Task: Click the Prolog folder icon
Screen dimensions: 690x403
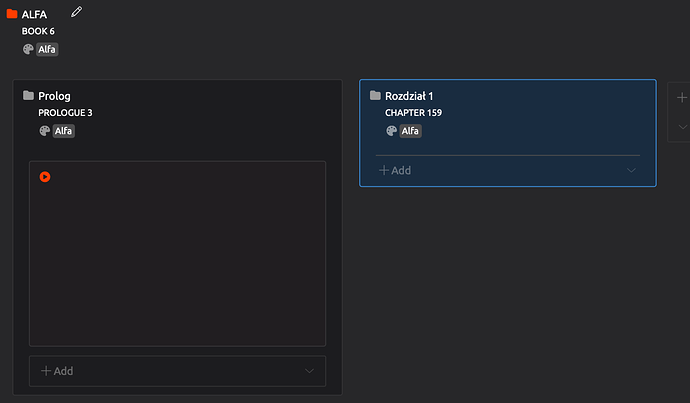Action: [x=28, y=96]
